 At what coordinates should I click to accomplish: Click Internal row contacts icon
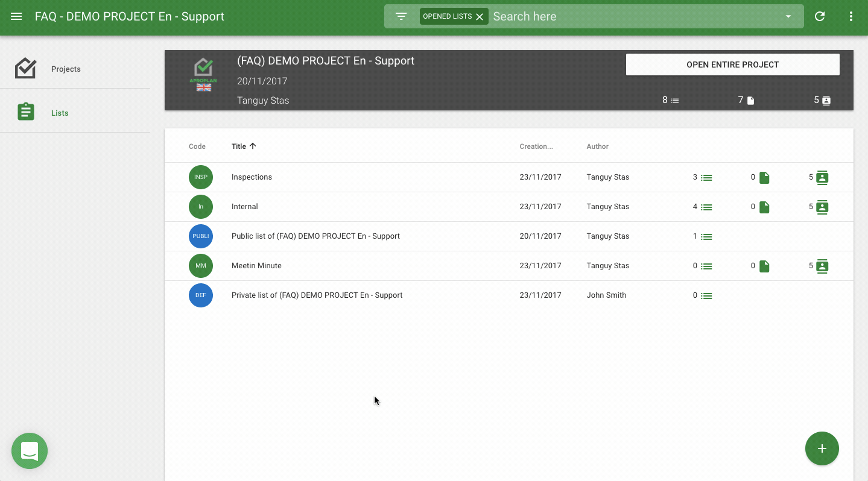point(822,207)
